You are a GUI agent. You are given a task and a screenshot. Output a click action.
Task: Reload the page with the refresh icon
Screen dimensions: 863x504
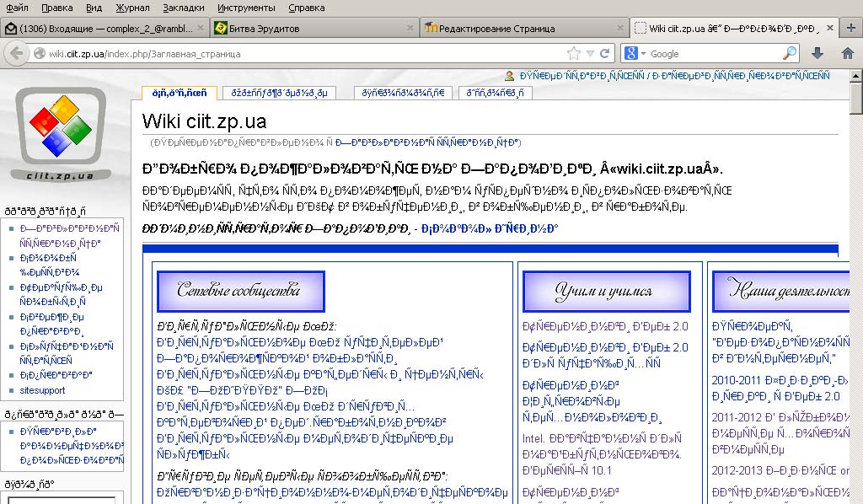[x=605, y=53]
